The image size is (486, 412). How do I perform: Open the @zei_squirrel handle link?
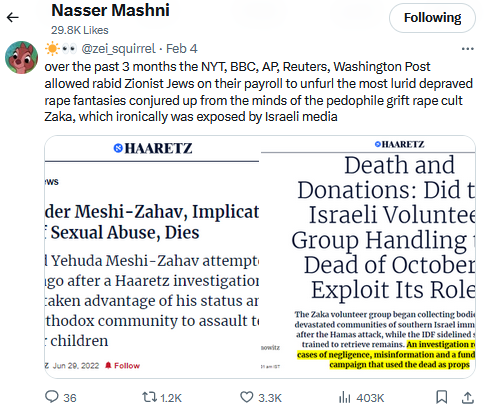(118, 49)
